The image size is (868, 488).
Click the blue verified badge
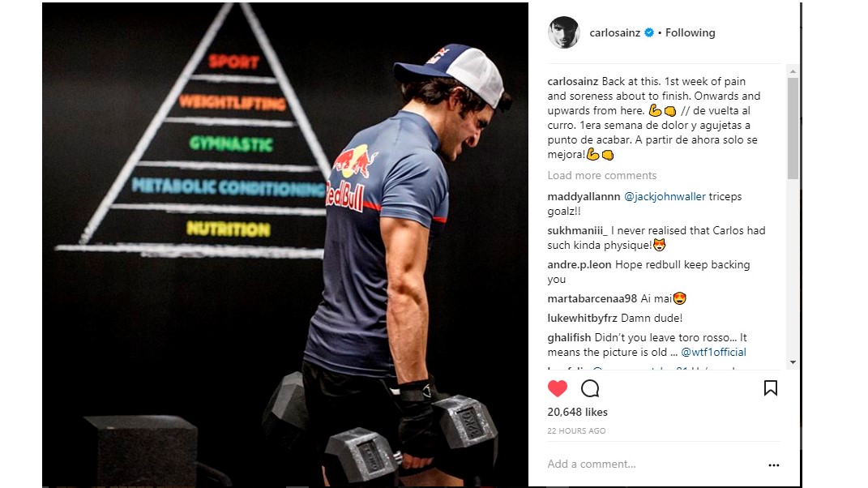click(649, 32)
